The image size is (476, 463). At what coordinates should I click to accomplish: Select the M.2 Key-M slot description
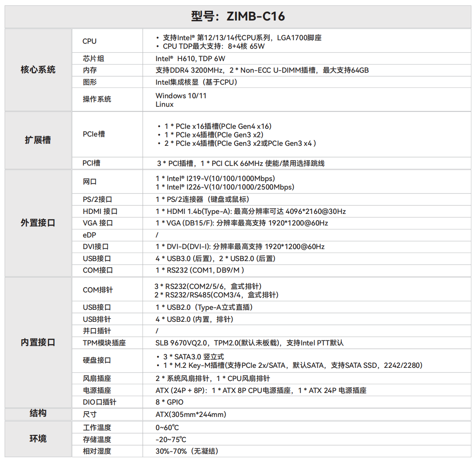tap(293, 366)
